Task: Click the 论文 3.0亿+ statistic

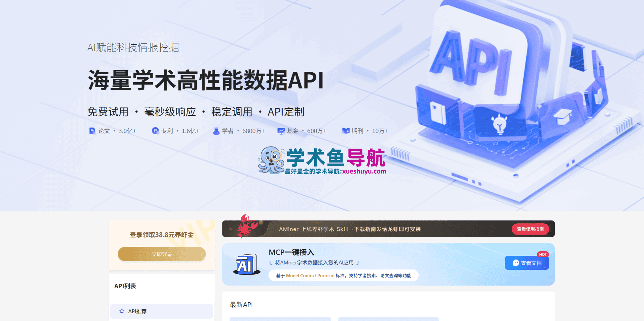Action: pyautogui.click(x=113, y=131)
